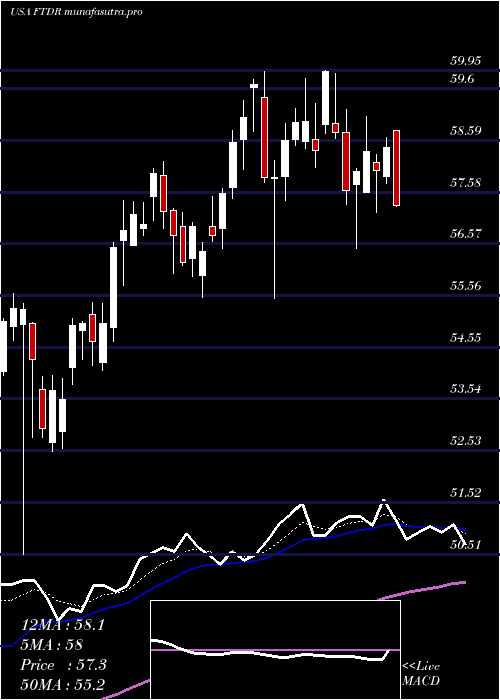This screenshot has height=700, width=500.
Task: Click the 54.55 price axis label
Action: point(465,337)
